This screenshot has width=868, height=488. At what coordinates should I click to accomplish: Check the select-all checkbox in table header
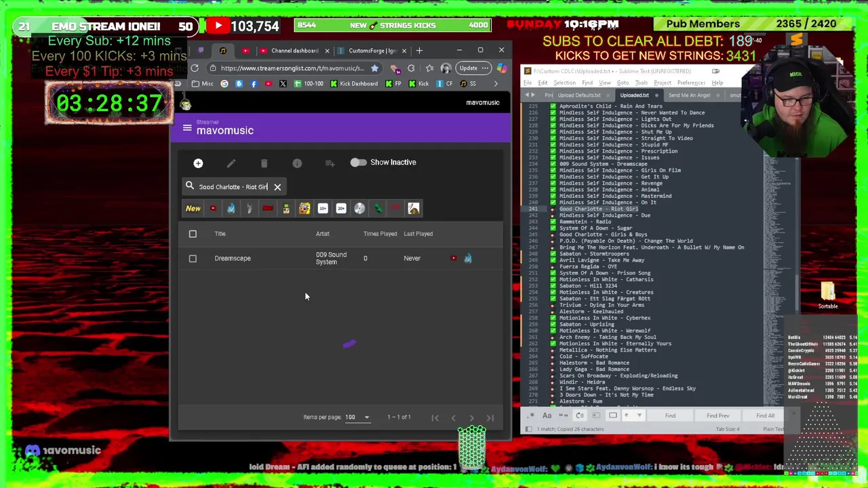193,234
